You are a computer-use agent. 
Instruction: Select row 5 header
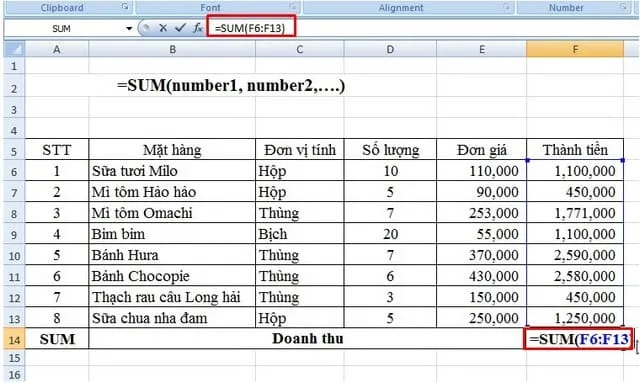coord(14,150)
